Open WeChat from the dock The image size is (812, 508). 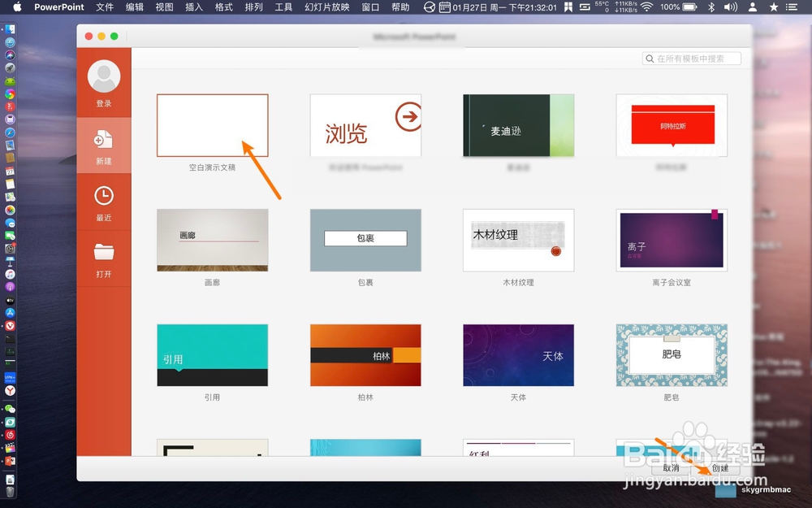point(10,409)
